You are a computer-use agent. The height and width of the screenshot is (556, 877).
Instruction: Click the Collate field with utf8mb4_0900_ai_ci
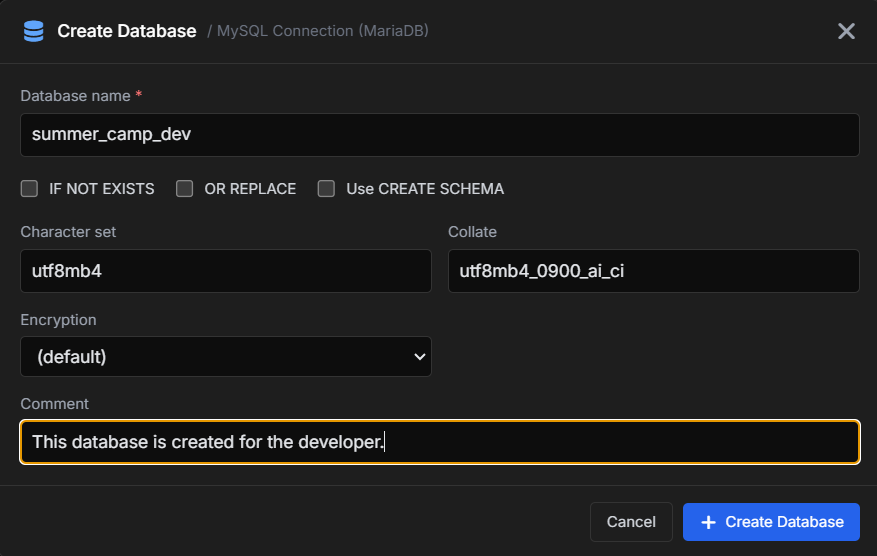point(653,271)
